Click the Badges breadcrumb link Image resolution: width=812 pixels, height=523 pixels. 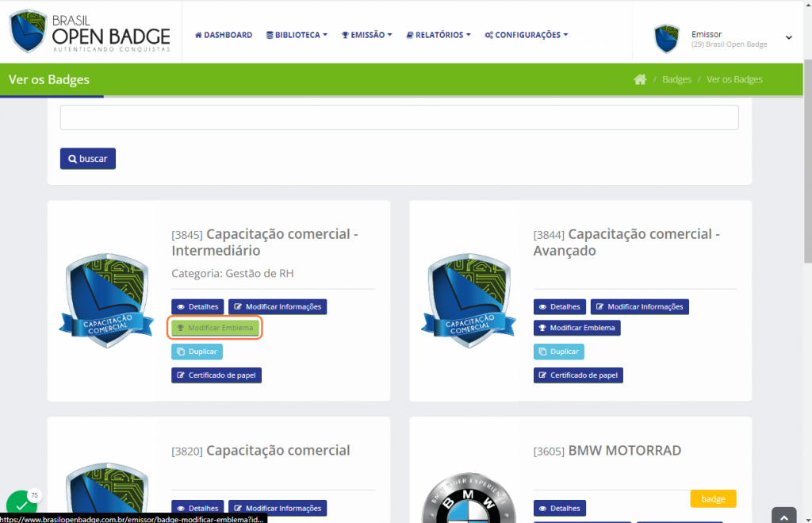676,79
